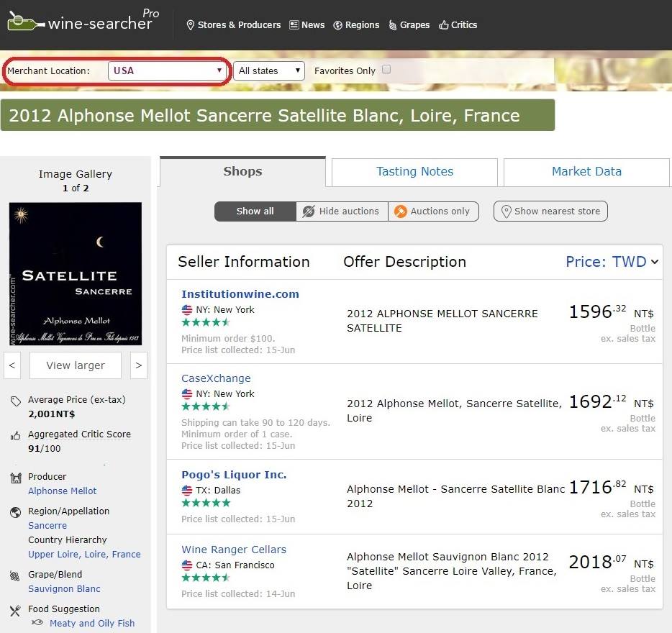Click the grape icon beside Grape/Blend

pyautogui.click(x=15, y=575)
